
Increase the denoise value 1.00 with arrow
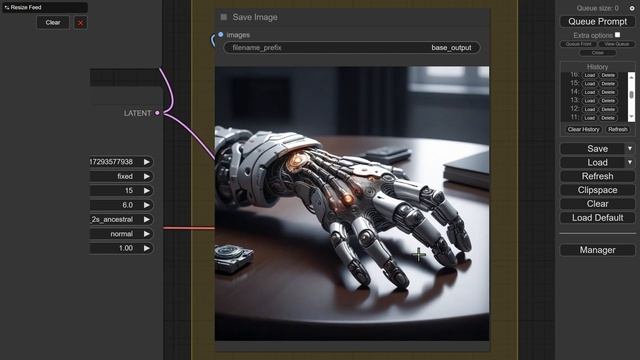click(x=147, y=248)
